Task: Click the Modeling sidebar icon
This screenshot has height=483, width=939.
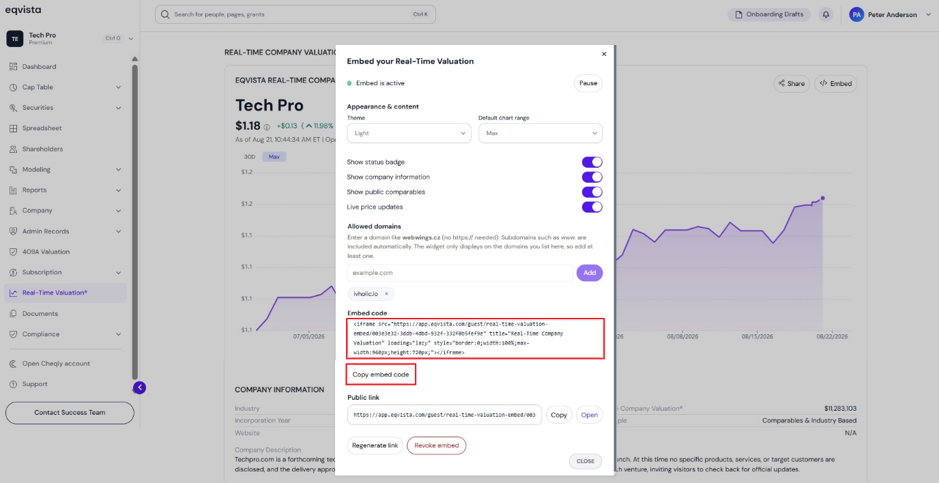Action: tap(13, 169)
